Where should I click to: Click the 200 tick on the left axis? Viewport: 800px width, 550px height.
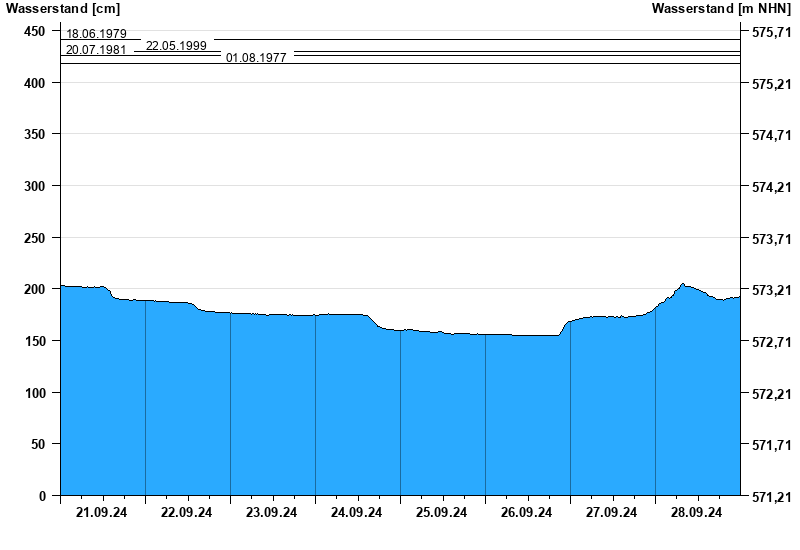(x=35, y=289)
